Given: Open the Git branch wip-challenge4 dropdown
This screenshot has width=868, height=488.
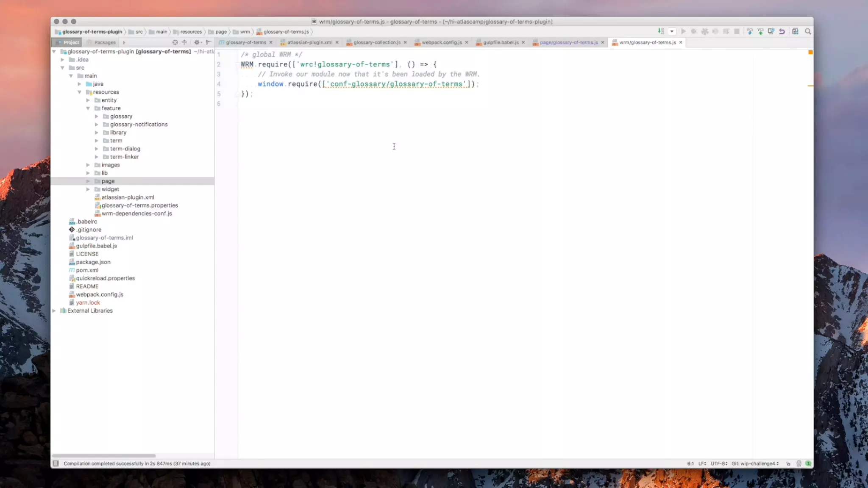Looking at the screenshot, I should pos(755,463).
